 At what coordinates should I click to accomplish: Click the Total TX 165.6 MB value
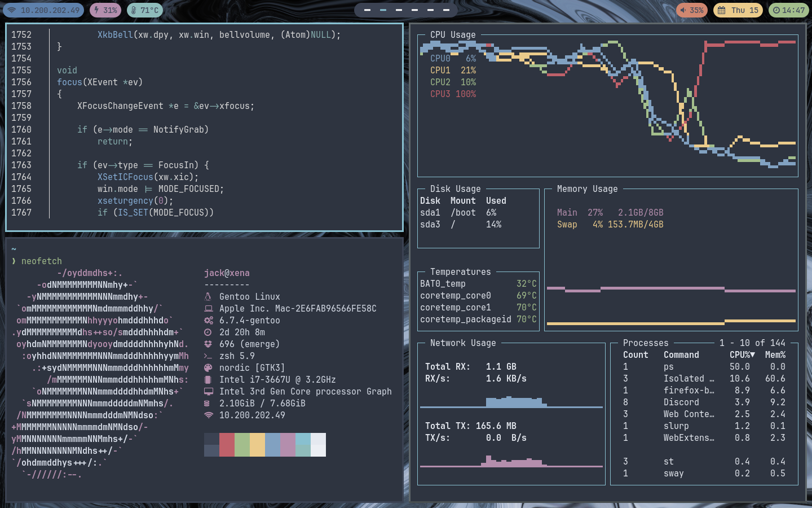pyautogui.click(x=496, y=426)
